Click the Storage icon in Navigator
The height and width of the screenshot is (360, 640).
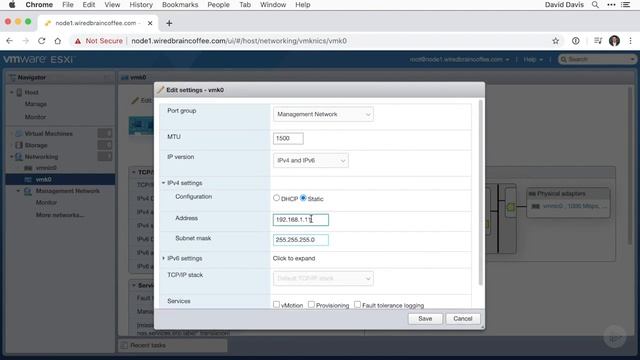click(x=19, y=145)
